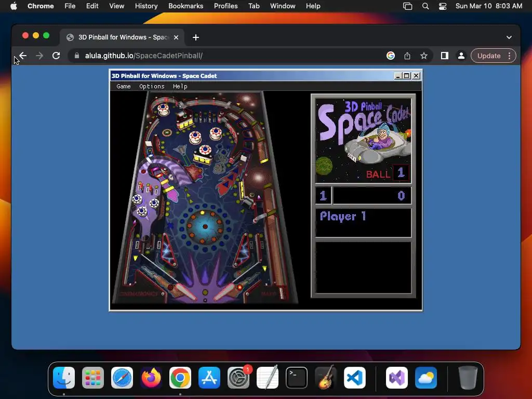The height and width of the screenshot is (399, 532).
Task: Open Visual Studio Code from dock
Action: [x=355, y=378]
